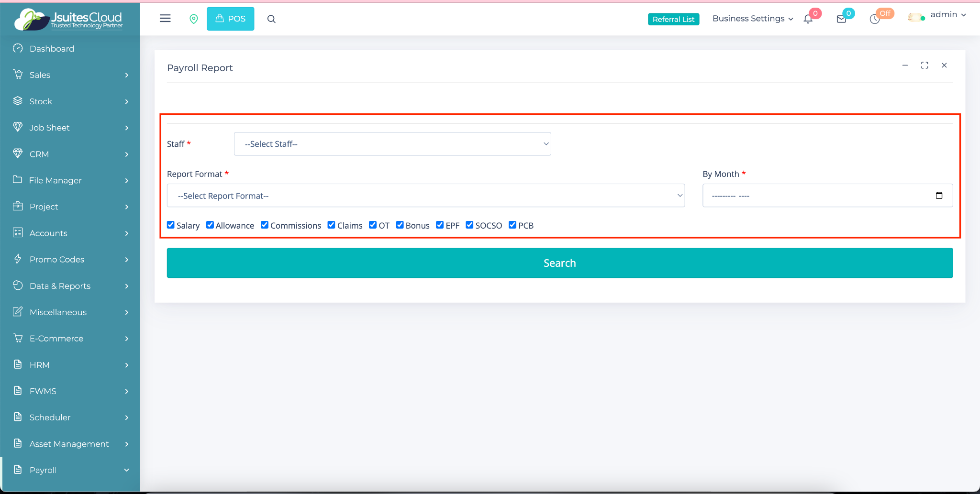
Task: Open the mail envelope icon
Action: coord(841,19)
